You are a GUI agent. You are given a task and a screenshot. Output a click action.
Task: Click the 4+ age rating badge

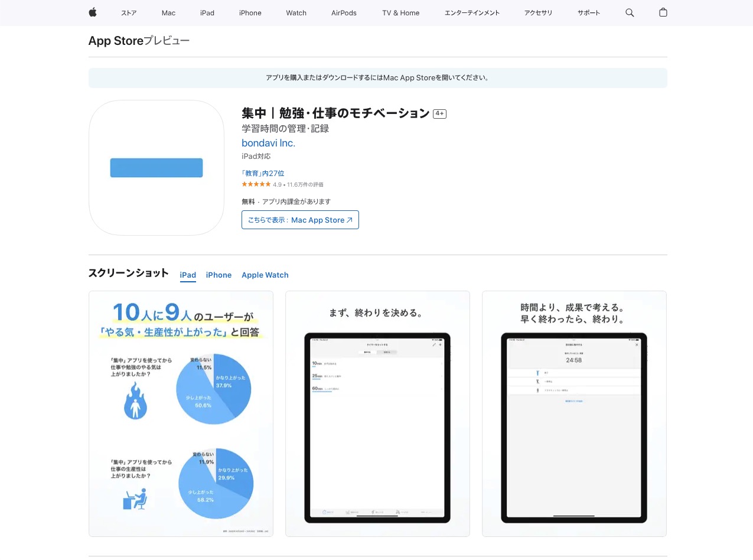pyautogui.click(x=439, y=113)
